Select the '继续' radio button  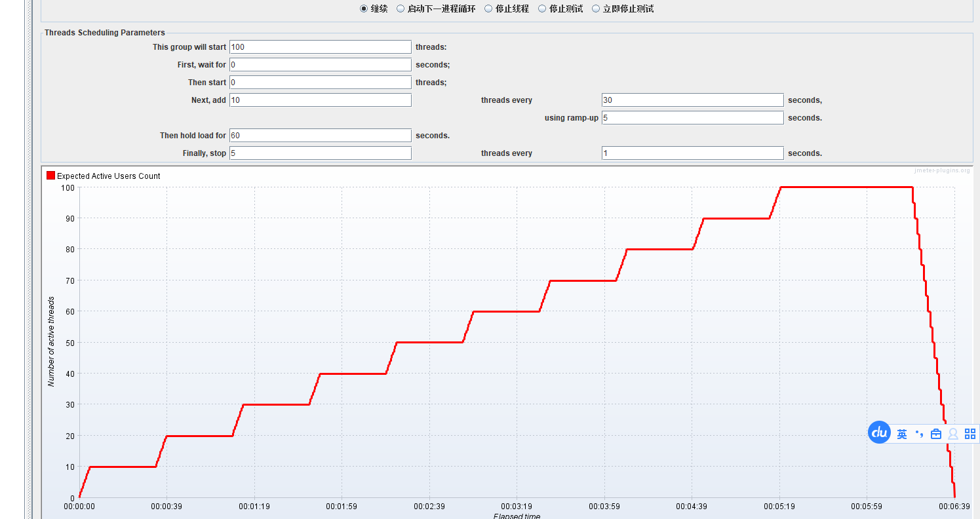click(364, 9)
